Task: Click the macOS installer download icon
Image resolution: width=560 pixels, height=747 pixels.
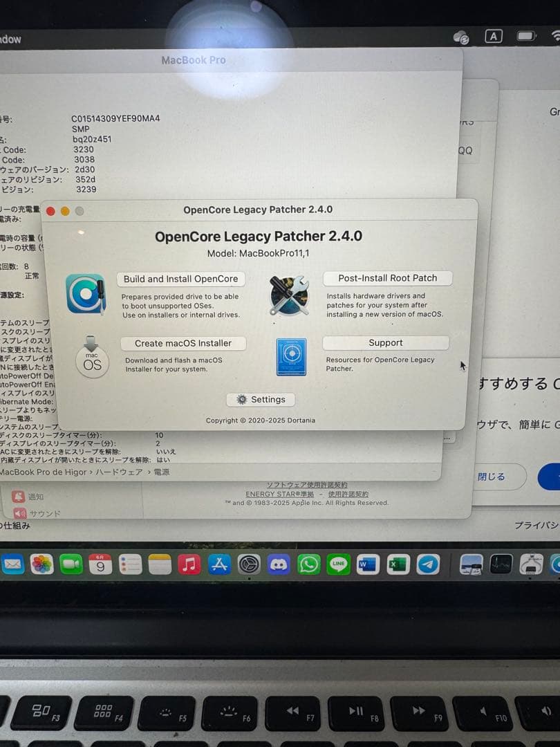Action: (x=93, y=358)
